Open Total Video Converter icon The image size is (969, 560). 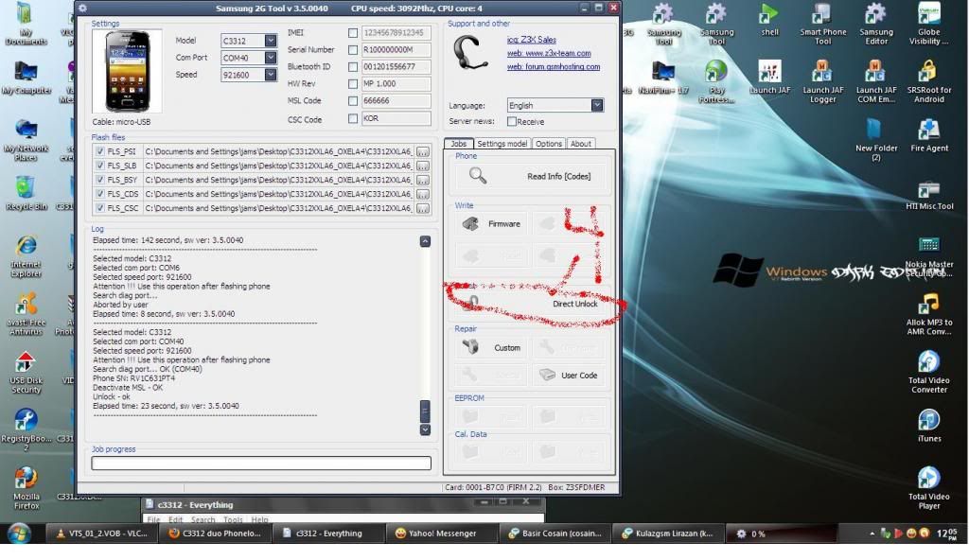(928, 372)
